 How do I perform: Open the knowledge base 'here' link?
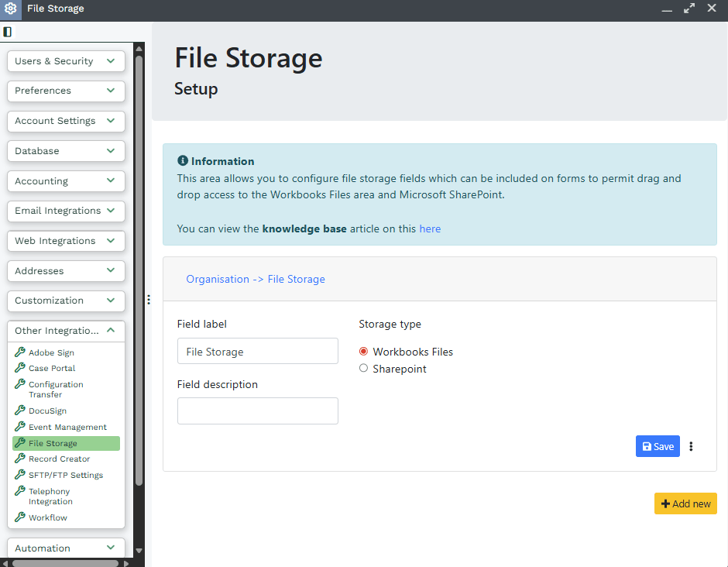430,229
